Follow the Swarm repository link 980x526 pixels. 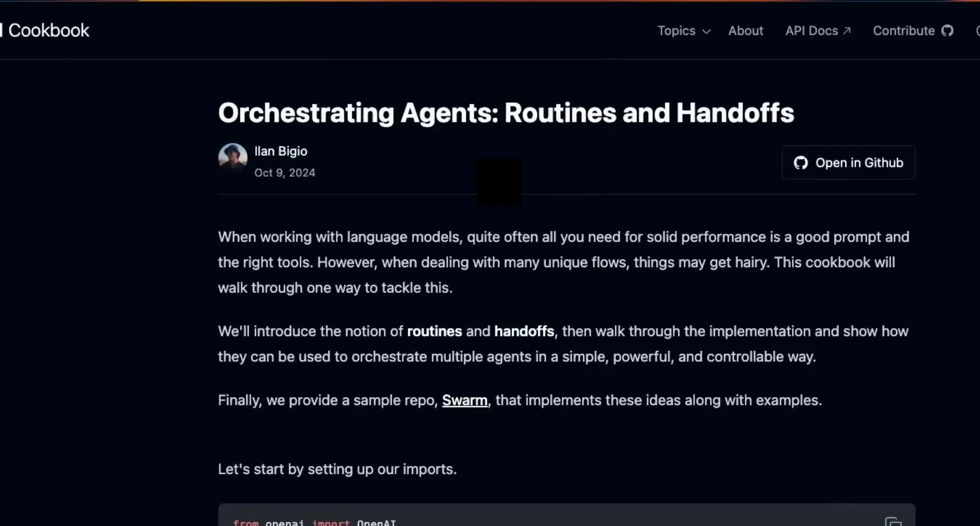(464, 400)
